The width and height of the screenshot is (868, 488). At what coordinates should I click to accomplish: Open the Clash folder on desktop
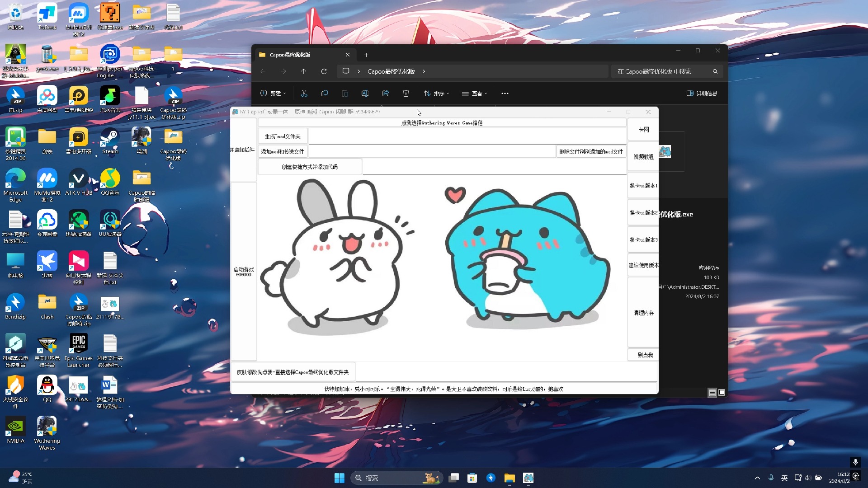pyautogui.click(x=47, y=306)
